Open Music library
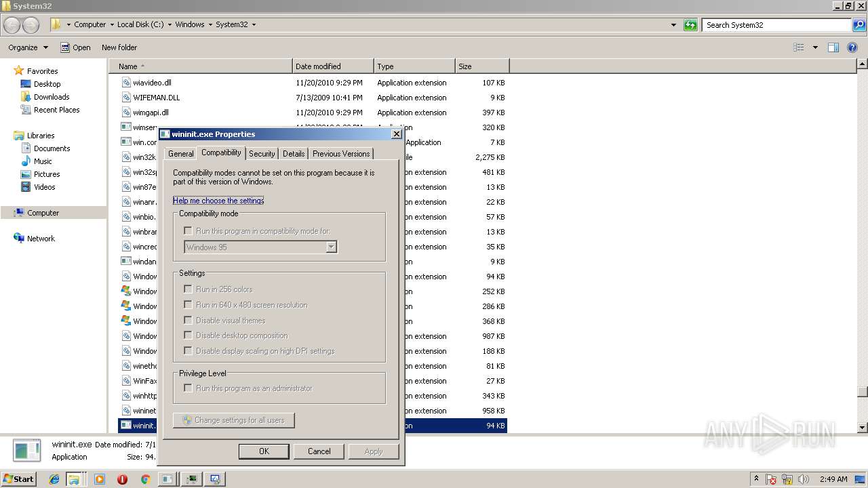868x488 pixels. (43, 161)
